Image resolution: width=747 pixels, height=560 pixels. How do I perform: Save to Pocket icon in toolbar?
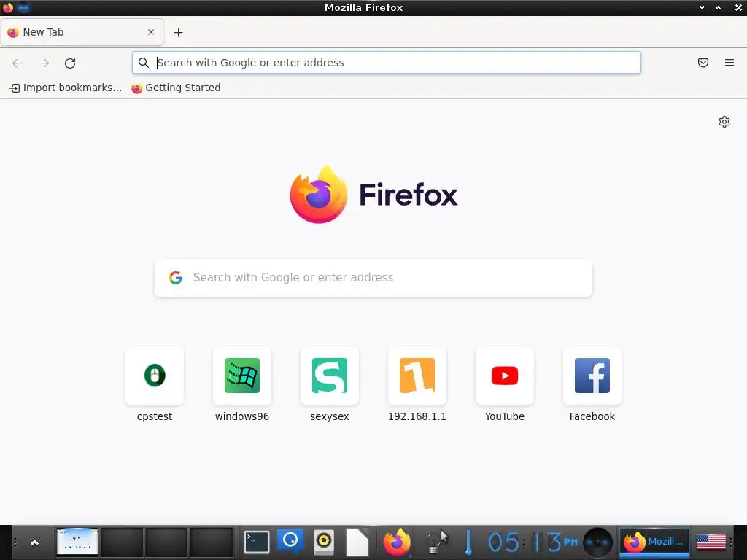[x=703, y=63]
